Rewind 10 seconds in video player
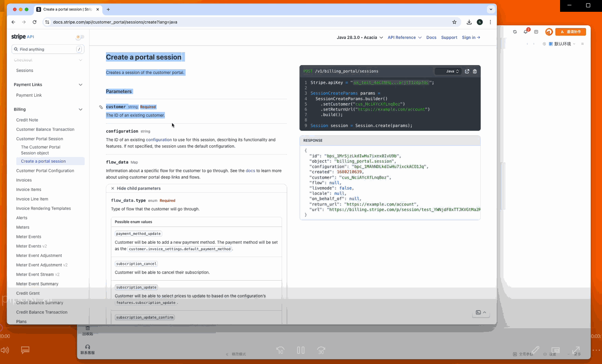Image resolution: width=602 pixels, height=364 pixels. tap(280, 350)
